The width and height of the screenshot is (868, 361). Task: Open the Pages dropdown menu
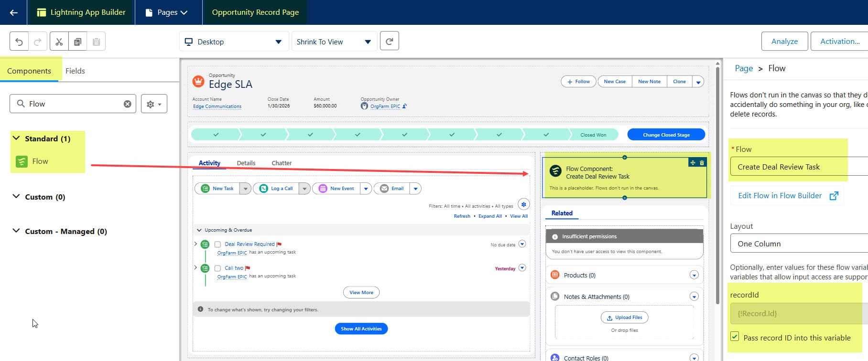(166, 12)
